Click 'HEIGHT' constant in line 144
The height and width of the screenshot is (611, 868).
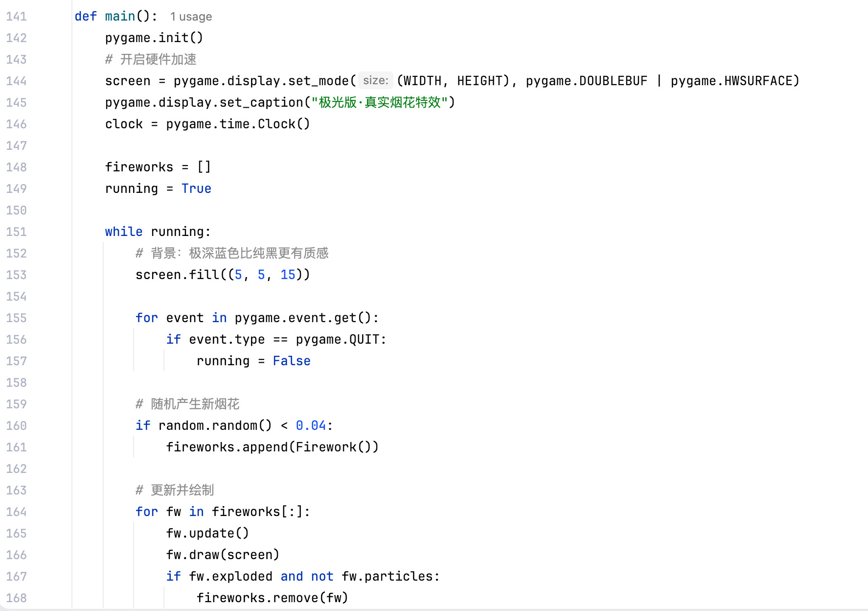[x=480, y=81]
